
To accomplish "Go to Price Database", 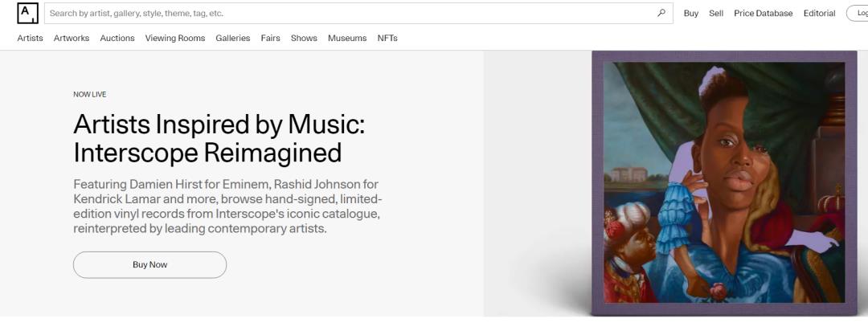I will click(763, 13).
